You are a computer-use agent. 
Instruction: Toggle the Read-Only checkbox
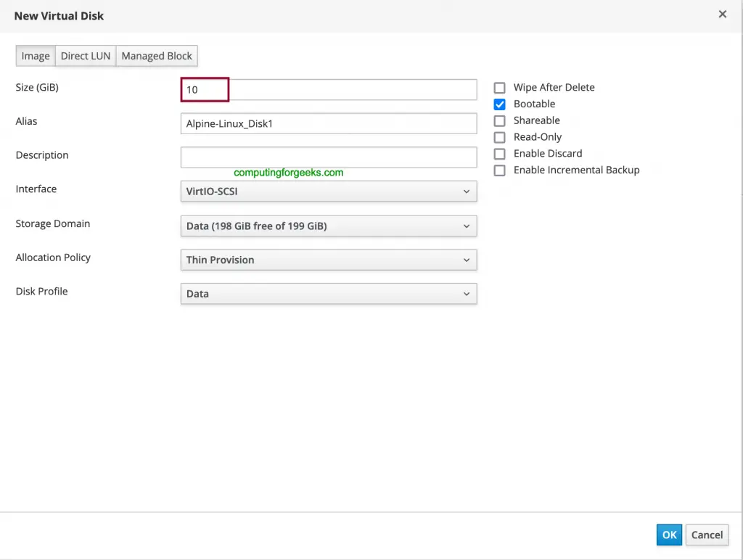tap(499, 137)
